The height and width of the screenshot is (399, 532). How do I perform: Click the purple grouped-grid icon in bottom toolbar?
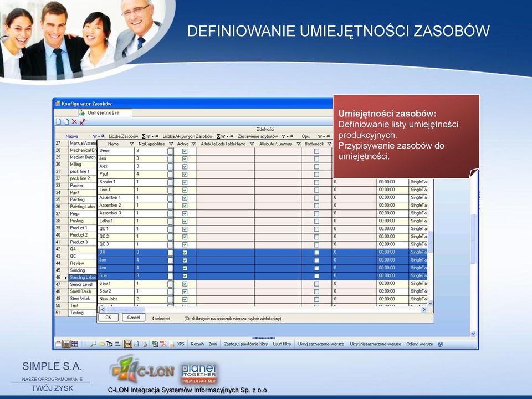pos(75,344)
